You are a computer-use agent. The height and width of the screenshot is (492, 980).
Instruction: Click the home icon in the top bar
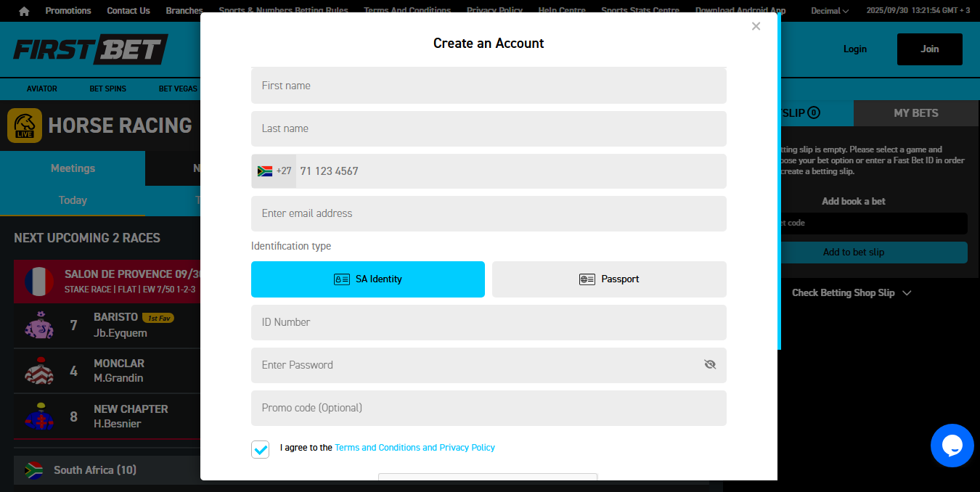coord(24,11)
